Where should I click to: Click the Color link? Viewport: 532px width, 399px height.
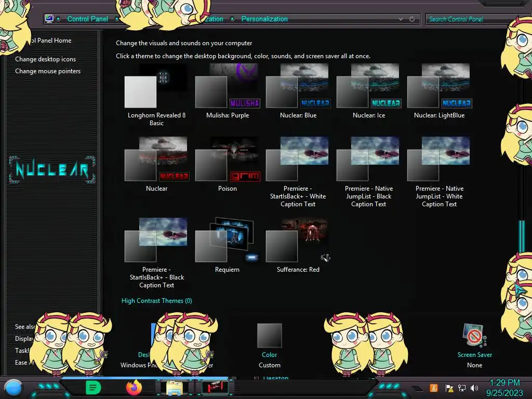pyautogui.click(x=270, y=354)
